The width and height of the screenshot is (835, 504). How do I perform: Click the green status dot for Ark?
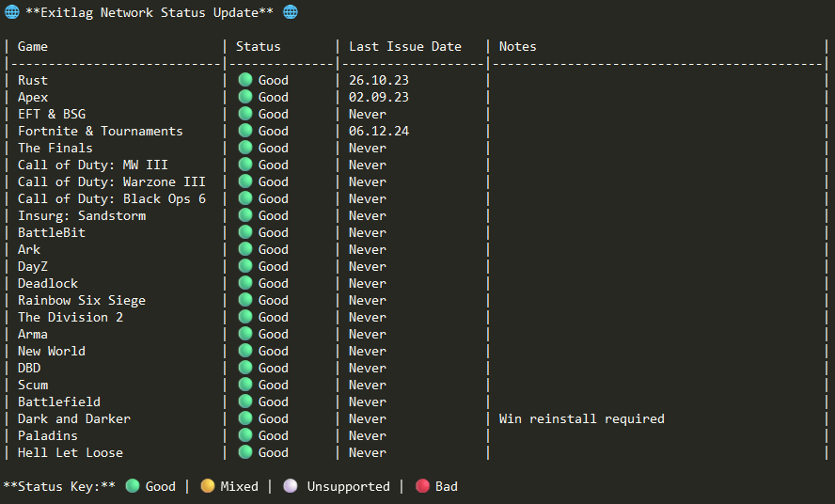245,249
